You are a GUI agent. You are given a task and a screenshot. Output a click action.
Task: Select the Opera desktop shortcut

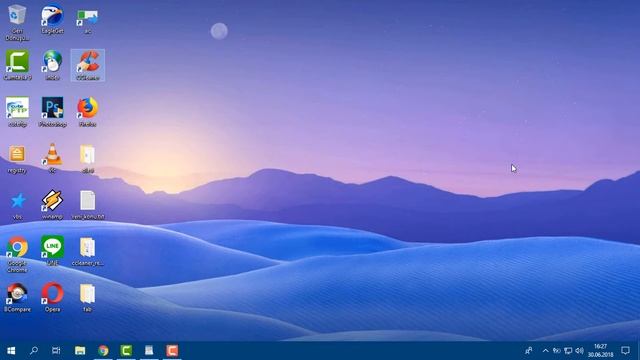[52, 298]
